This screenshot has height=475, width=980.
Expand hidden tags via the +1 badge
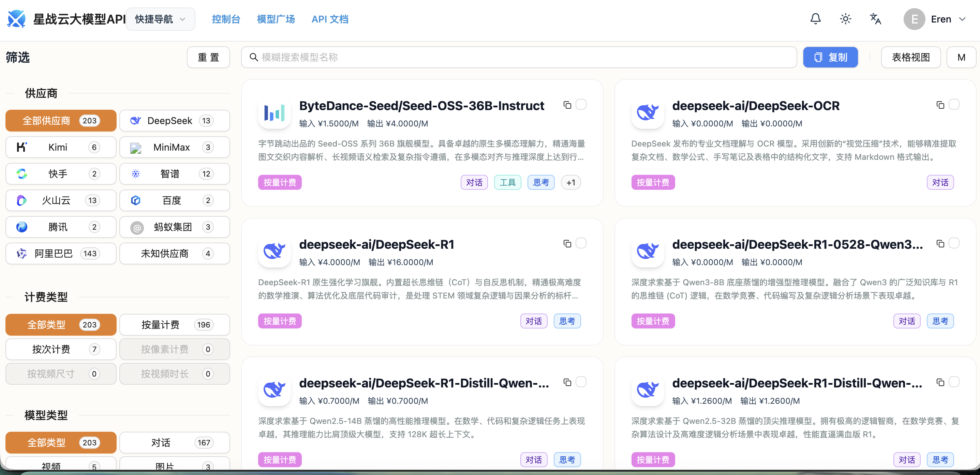click(571, 182)
